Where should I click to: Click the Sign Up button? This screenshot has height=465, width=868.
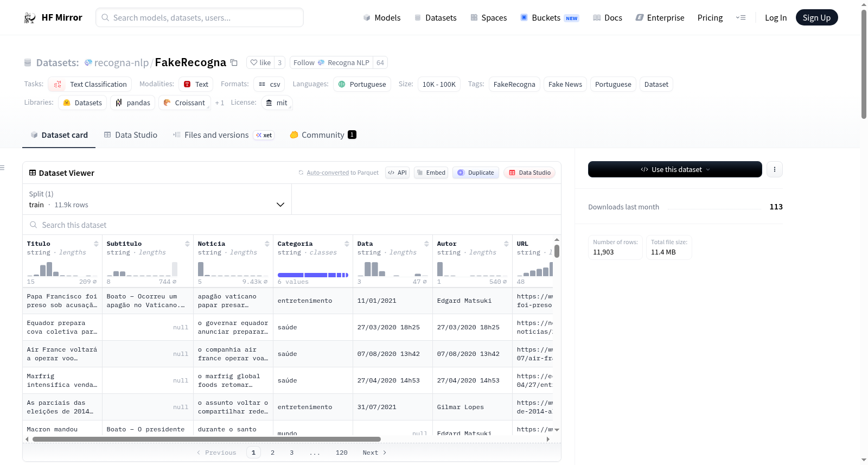pos(816,18)
